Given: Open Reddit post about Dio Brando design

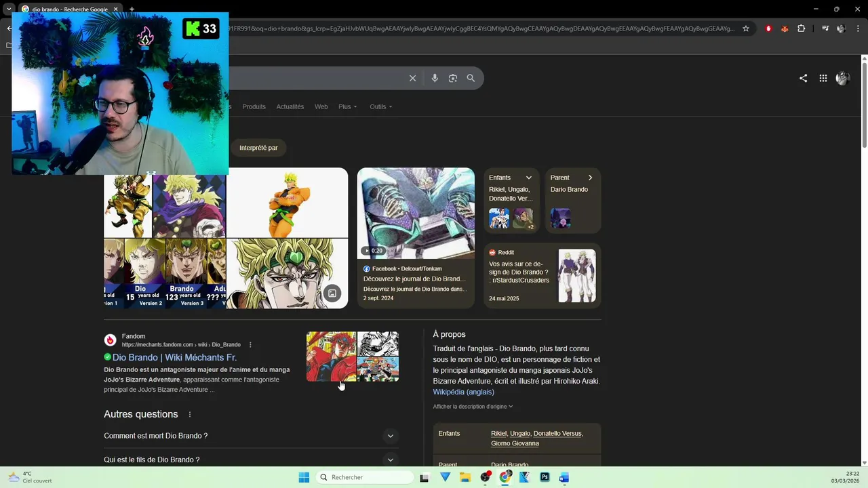Looking at the screenshot, I should [x=519, y=272].
